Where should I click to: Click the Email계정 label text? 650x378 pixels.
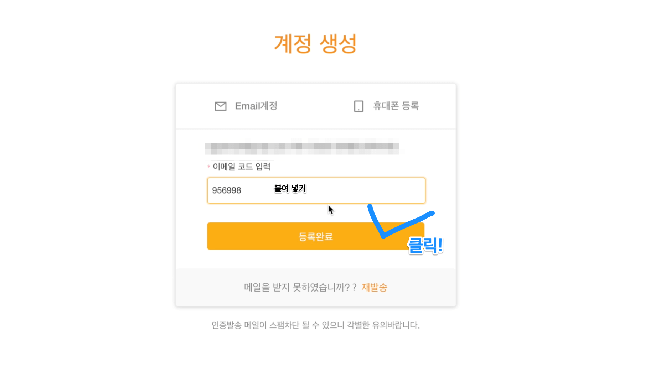[256, 106]
